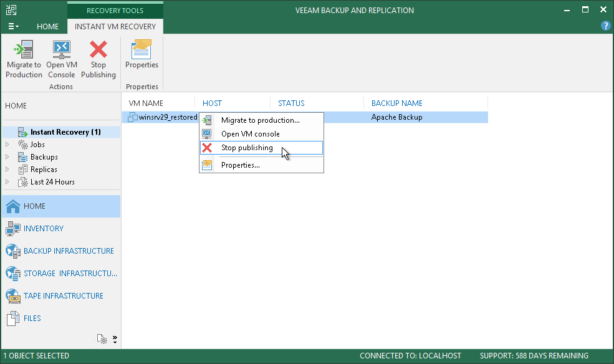Select Instant Recovery (1) tree node
614x364 pixels.
click(62, 132)
